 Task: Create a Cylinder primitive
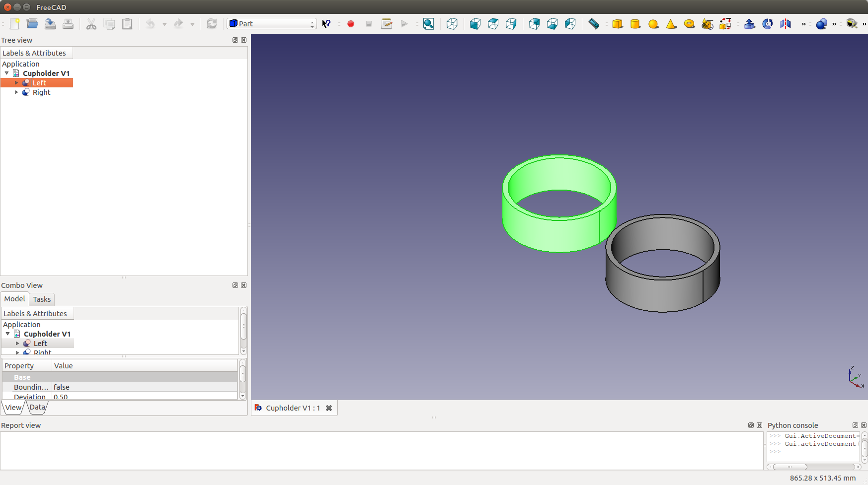coord(635,24)
